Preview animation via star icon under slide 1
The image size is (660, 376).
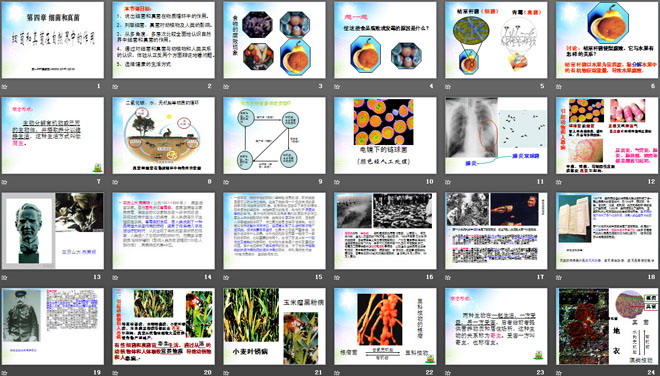[5, 86]
